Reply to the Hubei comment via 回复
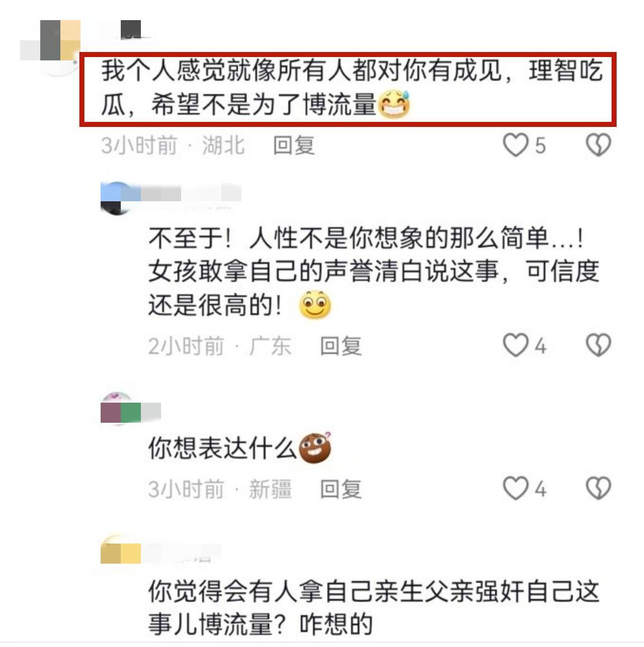The width and height of the screenshot is (644, 647). [x=294, y=145]
